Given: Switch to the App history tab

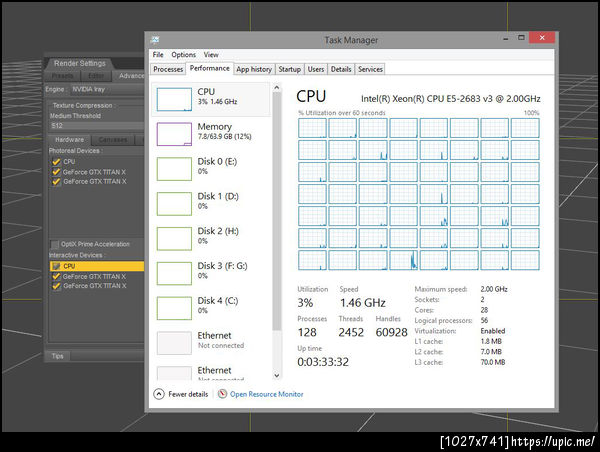Looking at the screenshot, I should [x=254, y=69].
